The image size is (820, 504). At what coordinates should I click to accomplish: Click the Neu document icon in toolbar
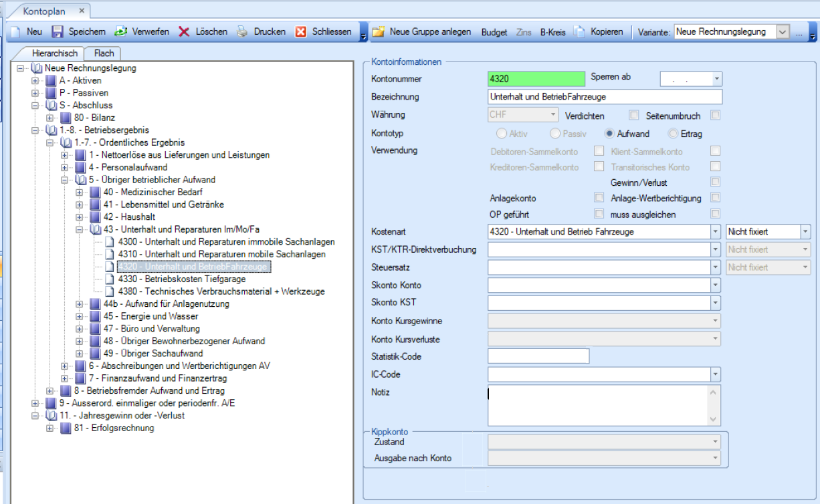16,31
